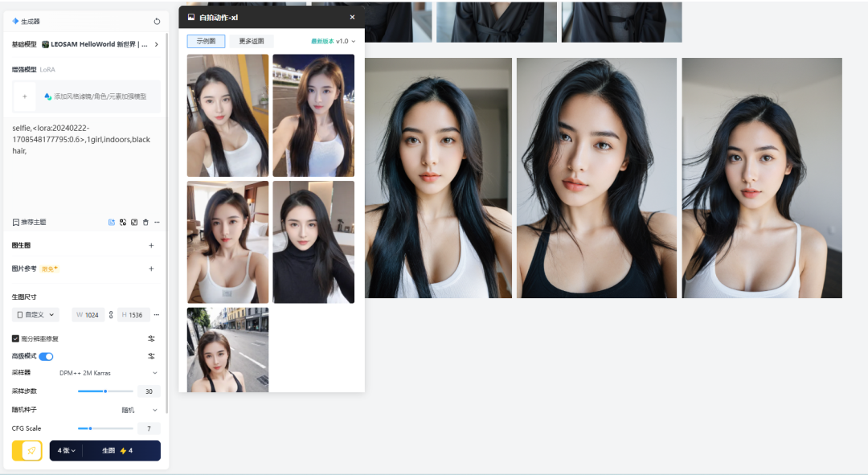Select the 示例图 tab
This screenshot has height=475, width=868.
pyautogui.click(x=206, y=41)
